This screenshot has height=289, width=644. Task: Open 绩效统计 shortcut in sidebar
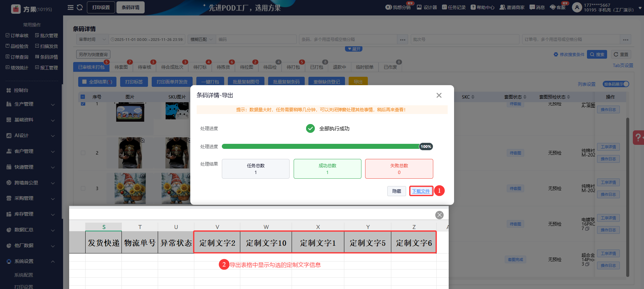tap(17, 68)
